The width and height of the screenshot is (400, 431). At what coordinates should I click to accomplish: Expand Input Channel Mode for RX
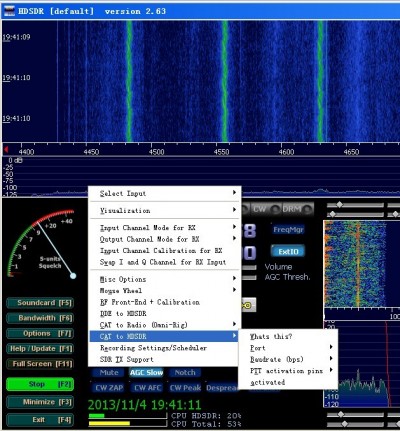pyautogui.click(x=165, y=228)
